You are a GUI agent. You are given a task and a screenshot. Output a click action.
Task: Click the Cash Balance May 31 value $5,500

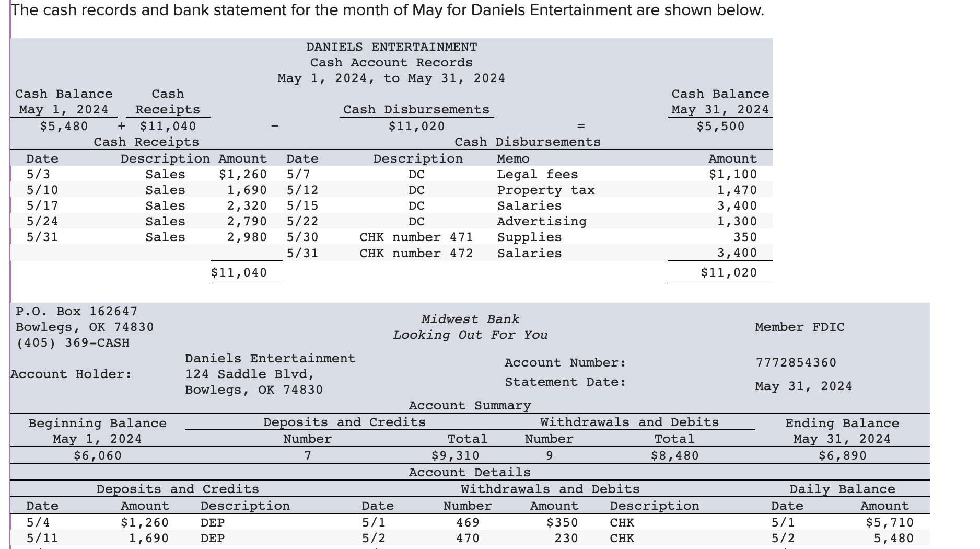[720, 126]
